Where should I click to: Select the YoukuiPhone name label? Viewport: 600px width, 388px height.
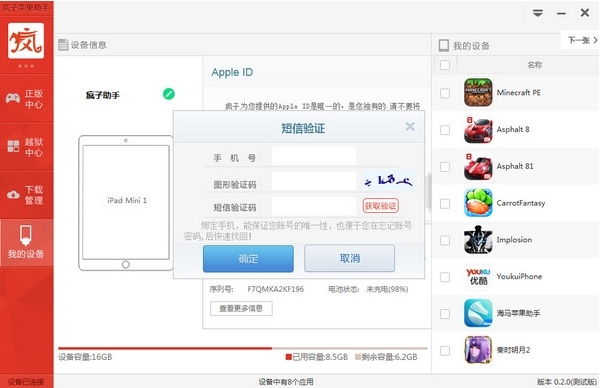coord(519,276)
